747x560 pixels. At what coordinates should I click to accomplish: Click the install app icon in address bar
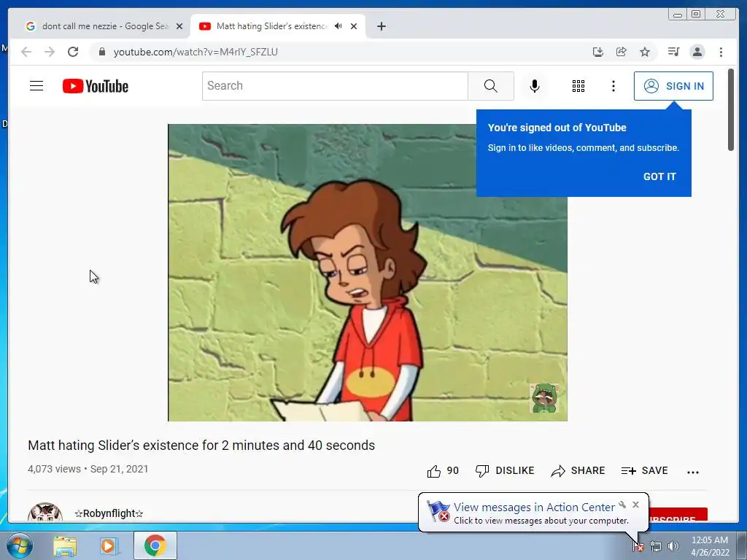[x=598, y=52]
